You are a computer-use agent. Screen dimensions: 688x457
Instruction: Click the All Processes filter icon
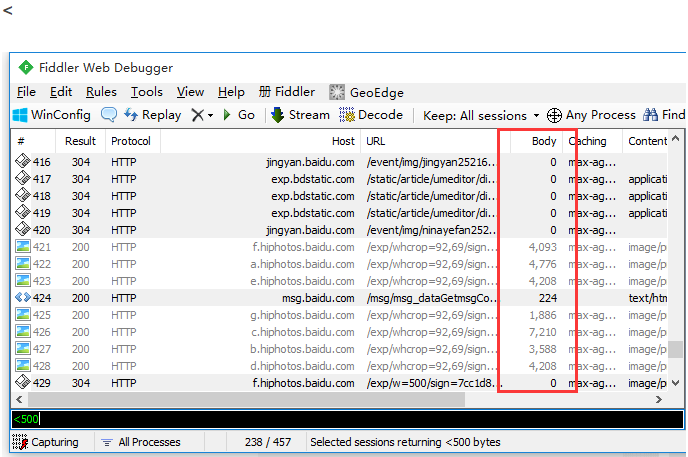(x=107, y=442)
